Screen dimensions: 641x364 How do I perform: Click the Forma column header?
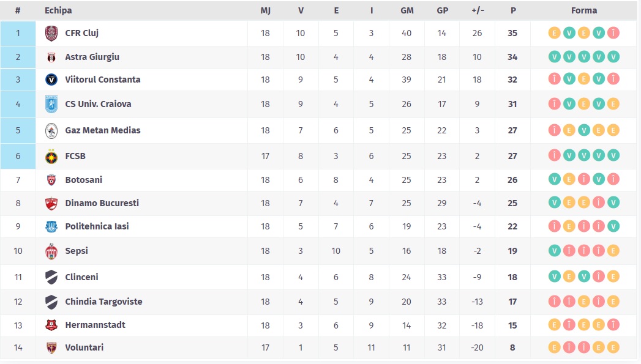pyautogui.click(x=583, y=10)
